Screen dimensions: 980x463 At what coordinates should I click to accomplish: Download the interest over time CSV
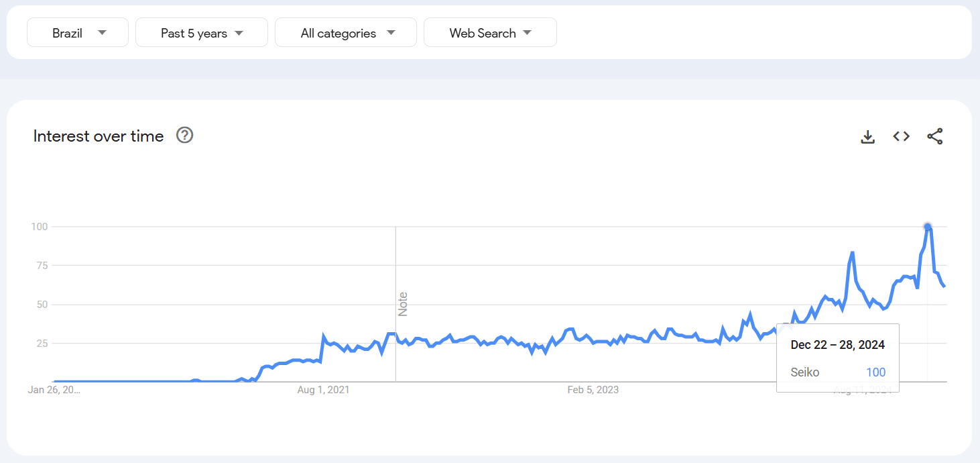[867, 137]
